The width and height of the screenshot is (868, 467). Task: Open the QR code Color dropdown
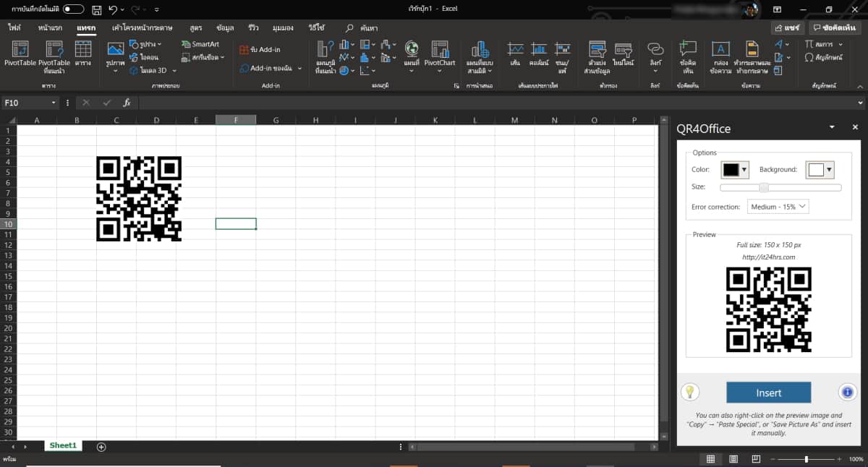(x=744, y=169)
